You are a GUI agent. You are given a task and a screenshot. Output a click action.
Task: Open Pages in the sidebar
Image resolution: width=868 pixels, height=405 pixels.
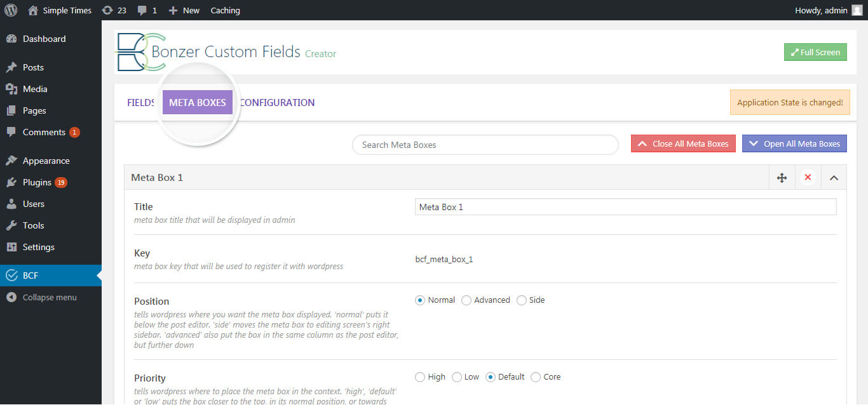(x=51, y=110)
